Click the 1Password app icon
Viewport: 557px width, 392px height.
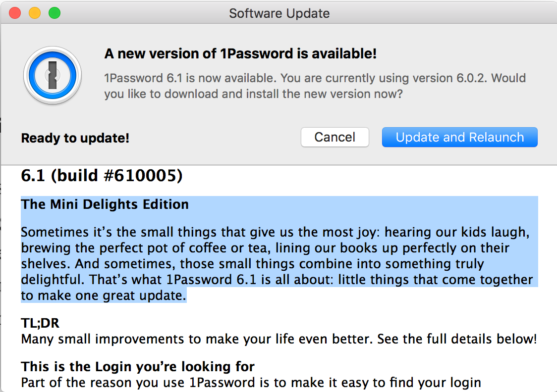(52, 75)
